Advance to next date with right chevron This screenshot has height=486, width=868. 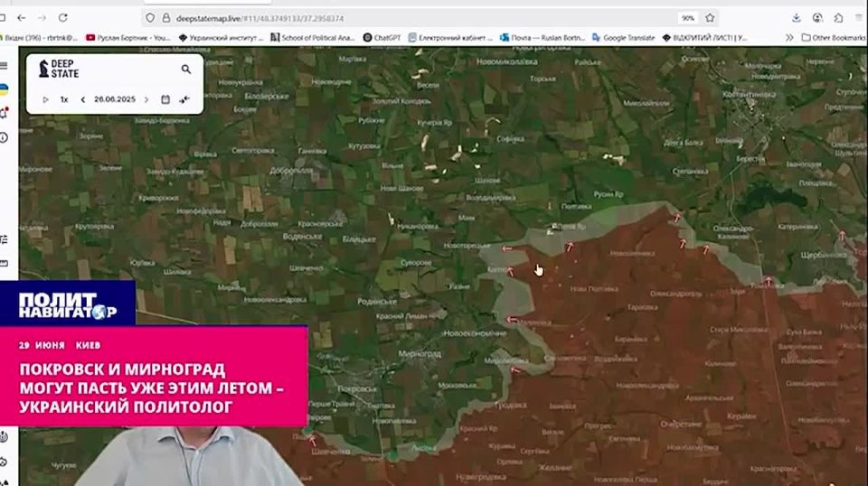pyautogui.click(x=146, y=99)
